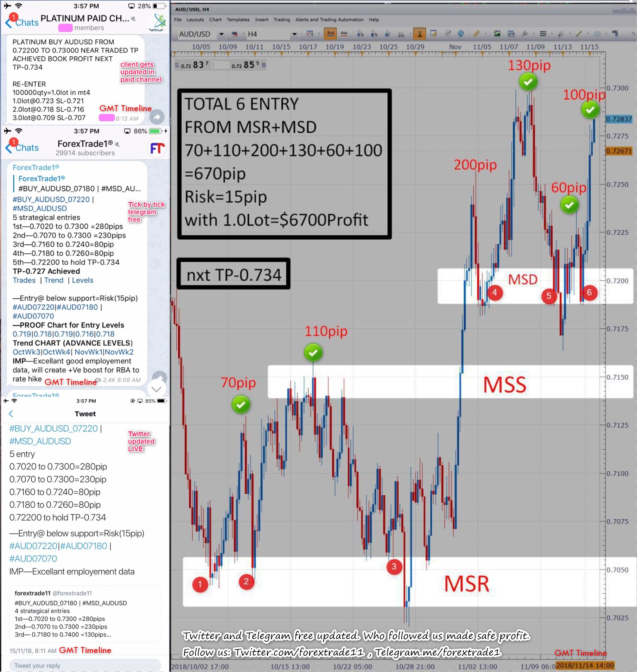Expand the AUD/USD symbol dropdown
Image resolution: width=637 pixels, height=672 pixels.
tap(221, 34)
